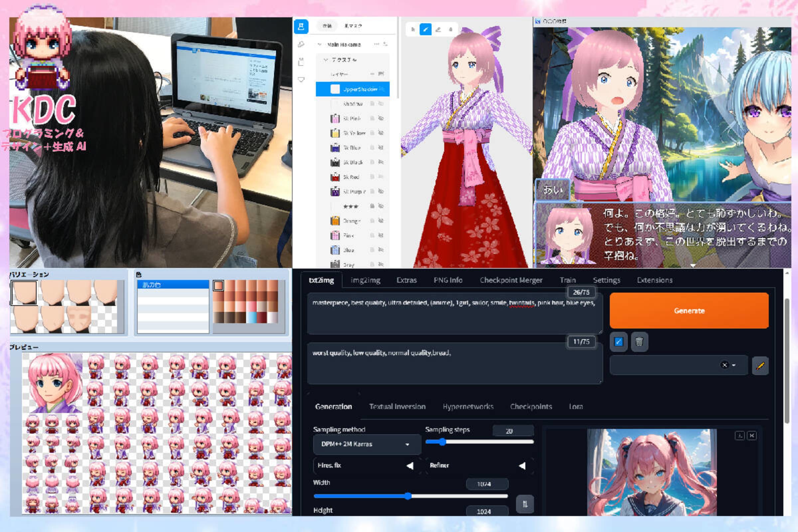The image size is (798, 532).
Task: Expand the Refiner section
Action: (x=522, y=465)
